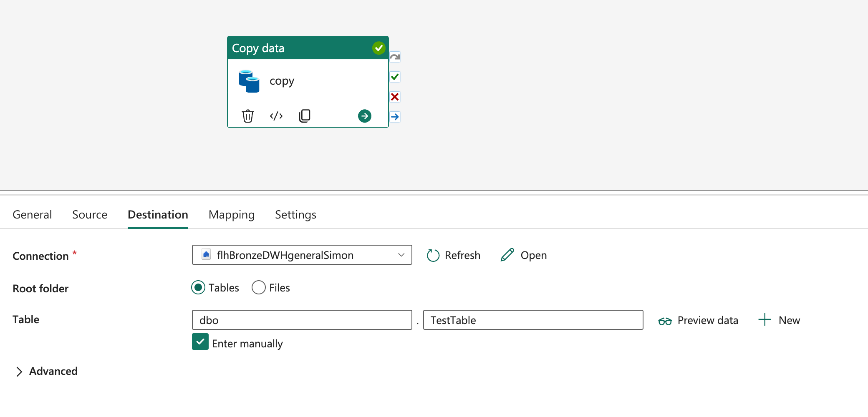Click the Open pencil icon
The image size is (868, 417).
507,255
